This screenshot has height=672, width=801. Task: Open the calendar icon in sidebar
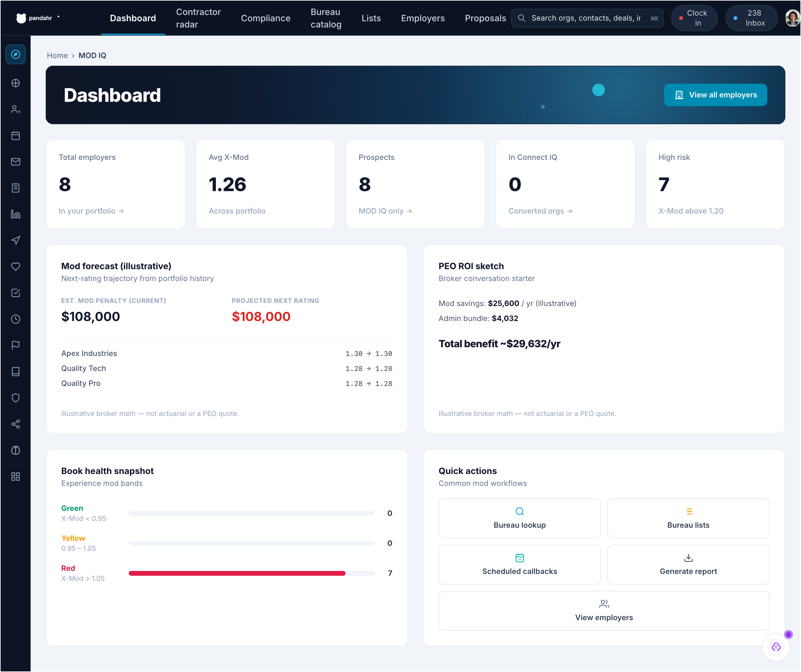point(16,136)
